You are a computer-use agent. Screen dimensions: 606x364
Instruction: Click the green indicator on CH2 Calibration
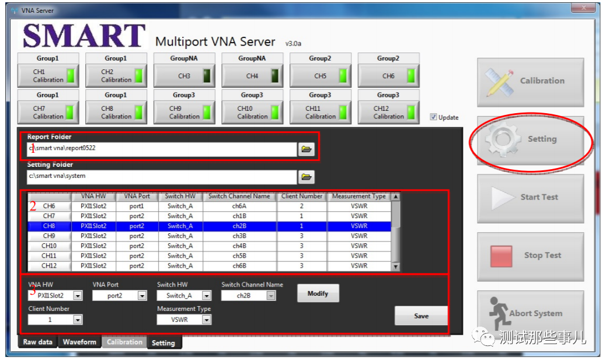138,76
